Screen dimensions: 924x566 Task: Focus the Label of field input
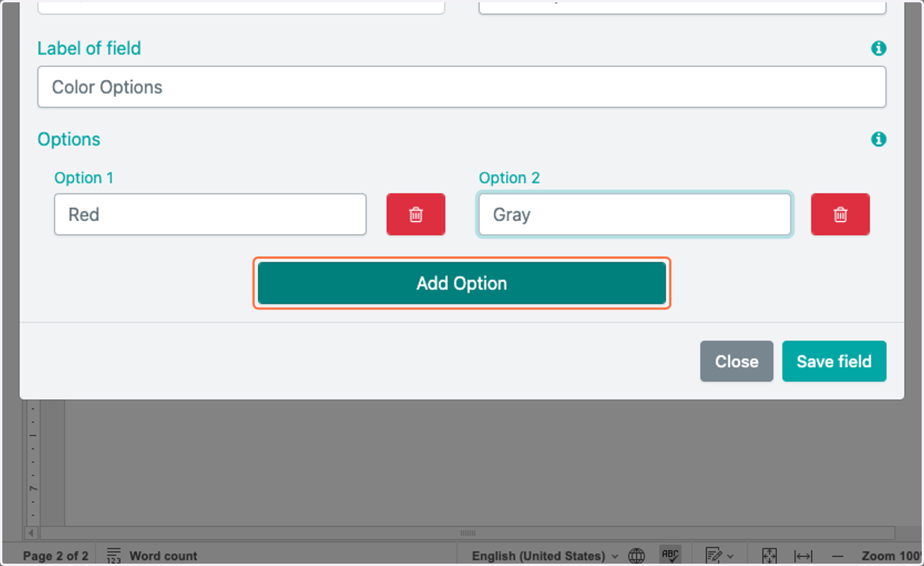click(x=462, y=87)
